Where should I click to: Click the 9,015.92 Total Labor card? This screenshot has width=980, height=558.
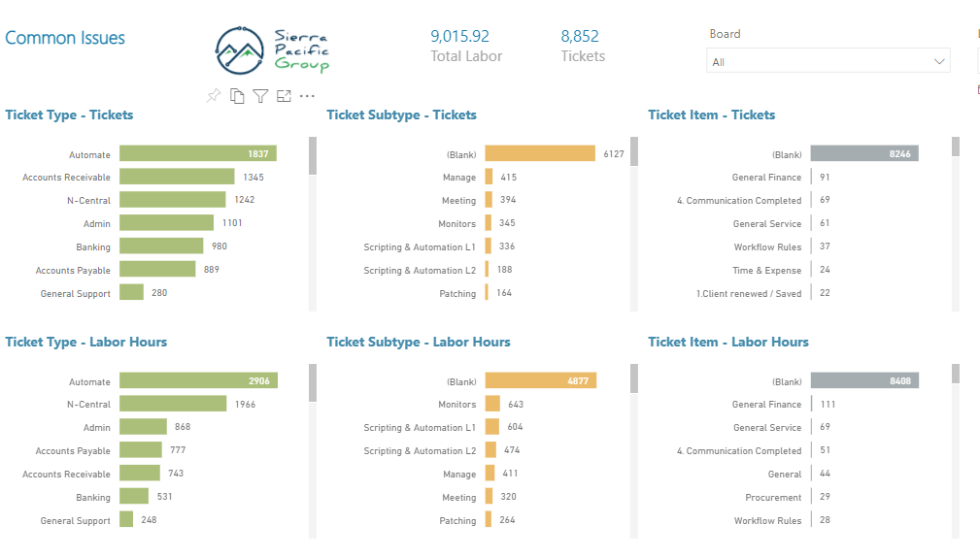pyautogui.click(x=466, y=47)
